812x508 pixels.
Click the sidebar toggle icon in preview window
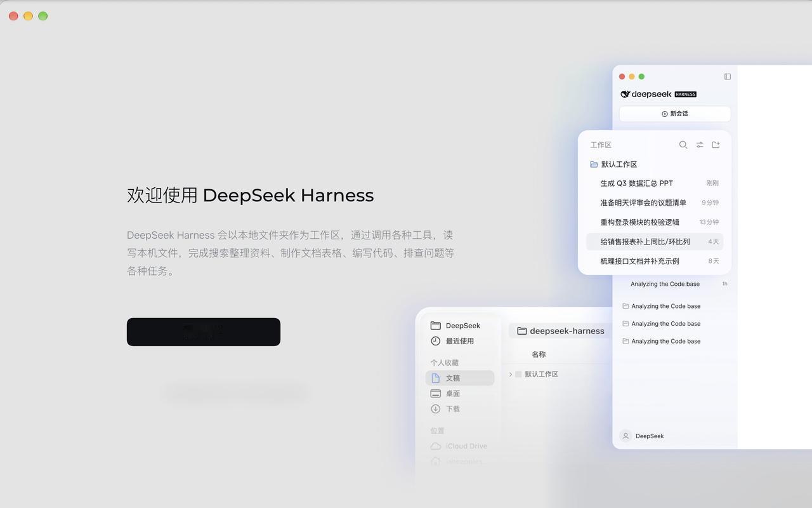coord(728,76)
